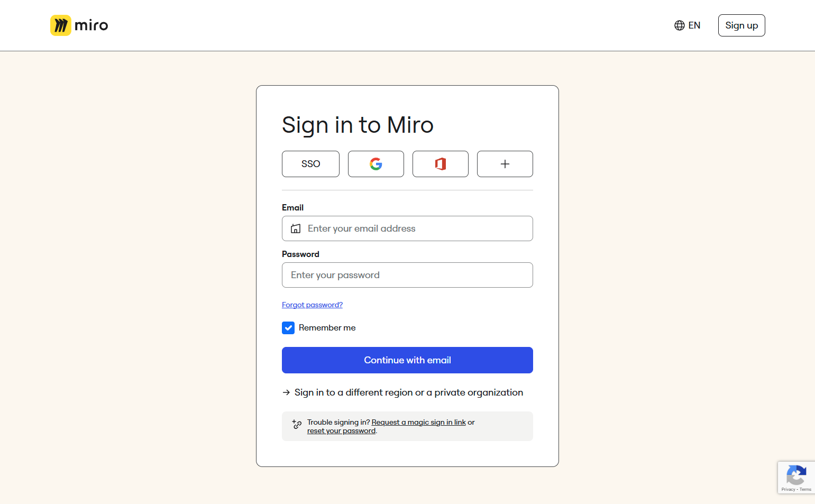Click the Sign up button

(x=741, y=25)
